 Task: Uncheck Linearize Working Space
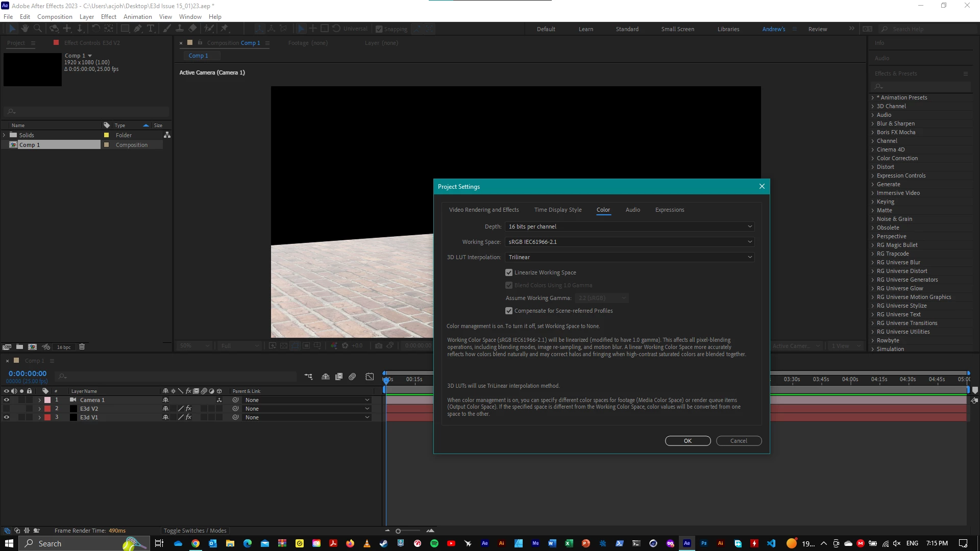tap(509, 272)
